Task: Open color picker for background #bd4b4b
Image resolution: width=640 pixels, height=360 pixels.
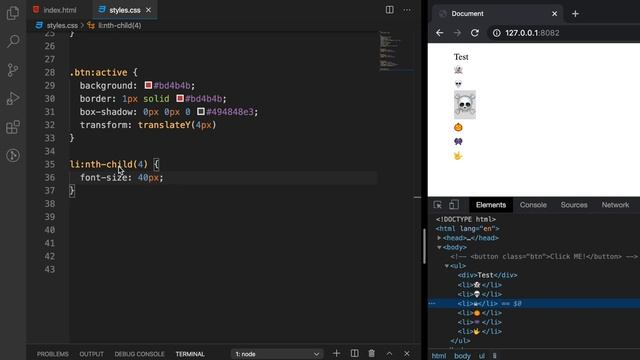Action: pos(148,85)
